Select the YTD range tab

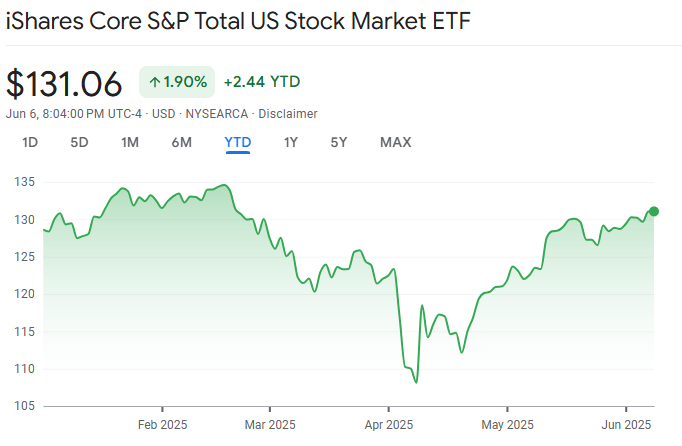tap(238, 142)
